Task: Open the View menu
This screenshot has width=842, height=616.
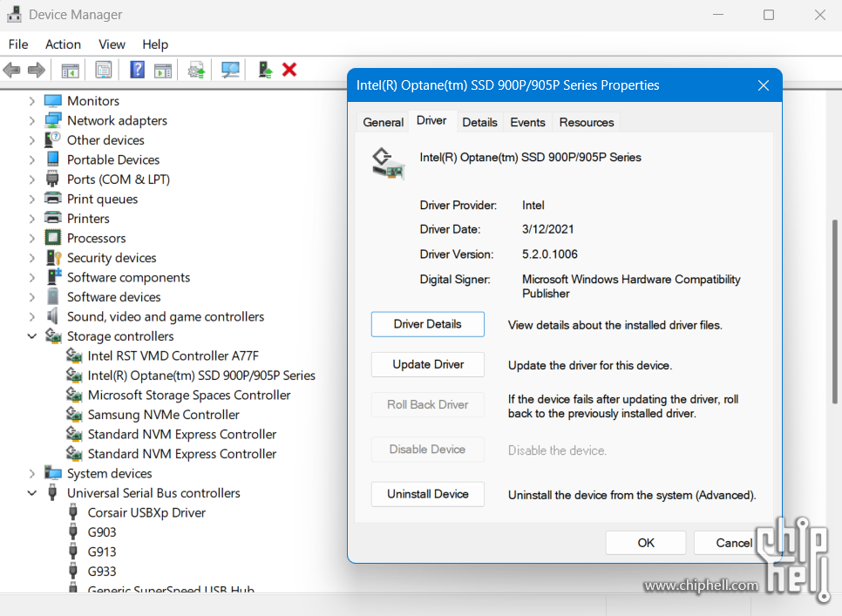Action: (112, 44)
